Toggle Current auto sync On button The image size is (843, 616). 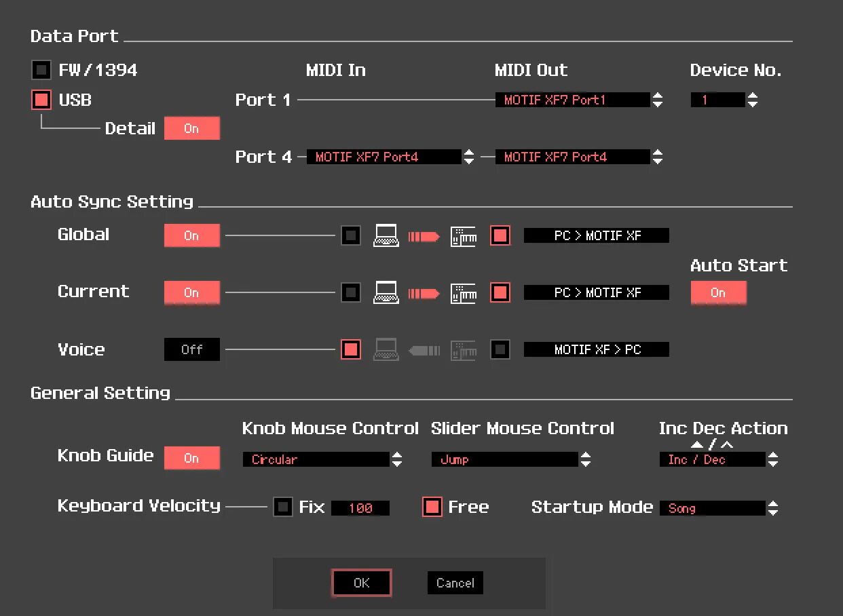pyautogui.click(x=192, y=292)
